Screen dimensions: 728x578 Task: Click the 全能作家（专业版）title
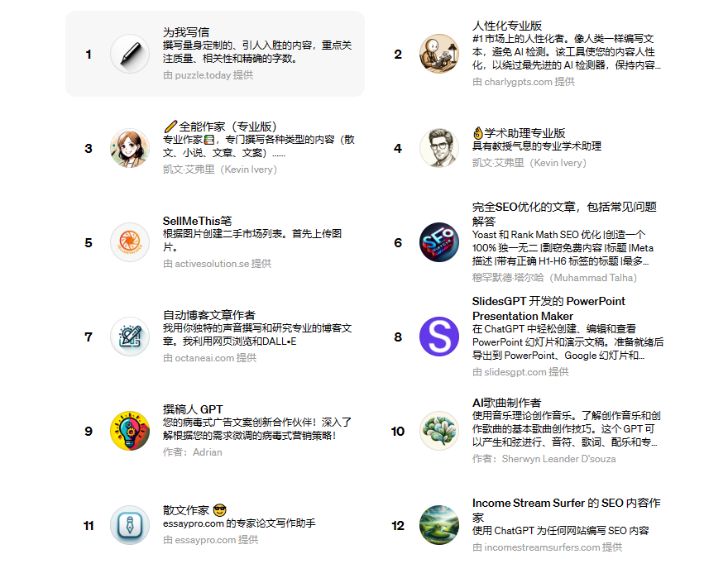[x=220, y=127]
